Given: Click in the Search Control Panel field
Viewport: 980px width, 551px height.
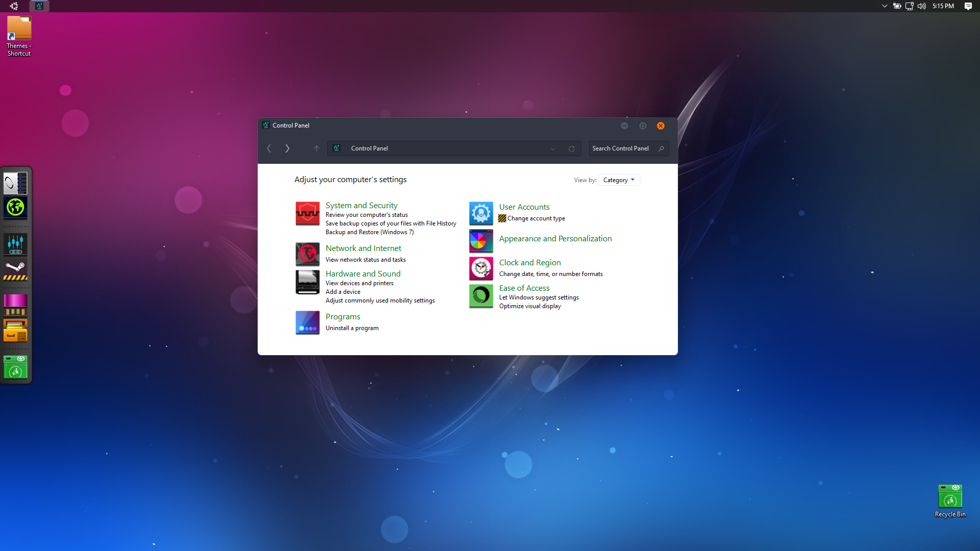Looking at the screenshot, I should point(623,148).
